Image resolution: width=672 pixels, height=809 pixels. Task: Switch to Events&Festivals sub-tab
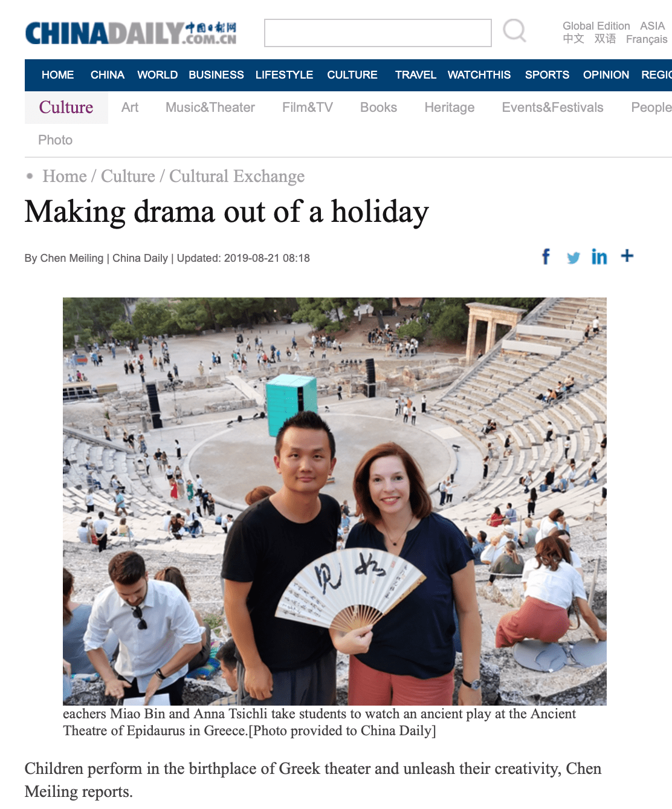pyautogui.click(x=552, y=108)
